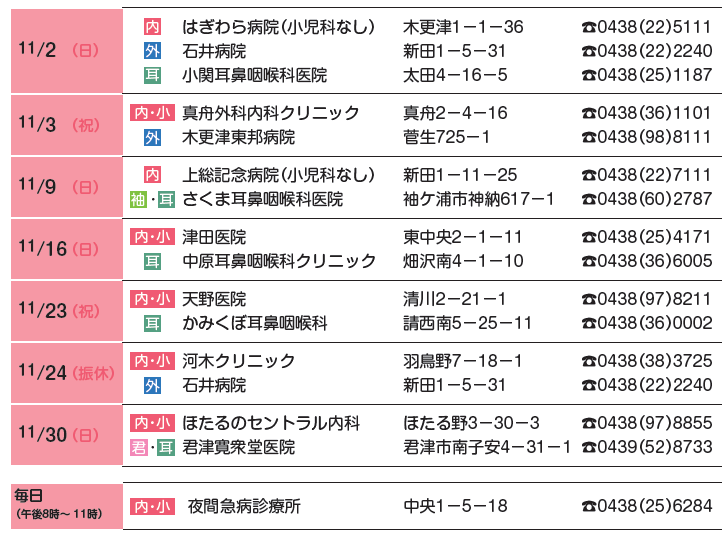Screen dimensions: 728x536
Task: Click the address 袖ケ浦市神納617-1
Action: click(x=478, y=199)
